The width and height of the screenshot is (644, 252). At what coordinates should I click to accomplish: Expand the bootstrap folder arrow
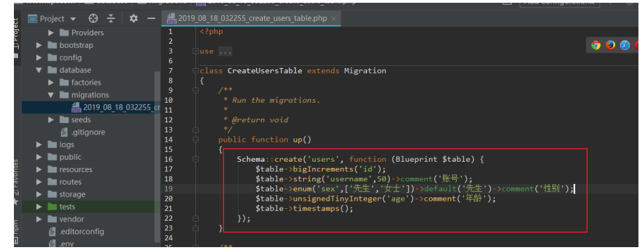click(x=39, y=45)
